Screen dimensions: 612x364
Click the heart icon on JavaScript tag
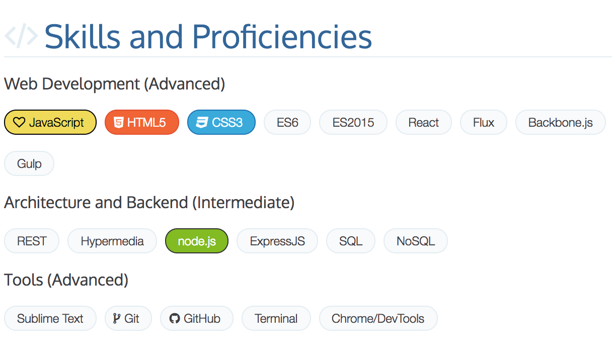tap(19, 123)
